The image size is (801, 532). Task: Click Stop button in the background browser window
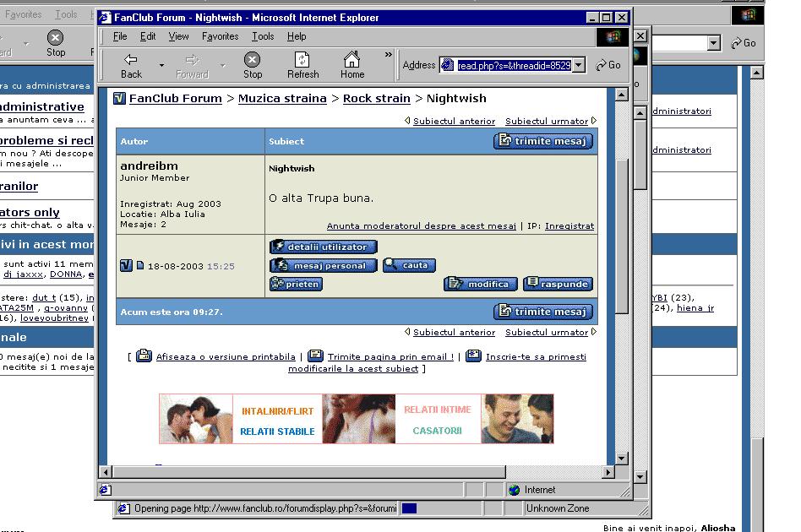[x=55, y=43]
